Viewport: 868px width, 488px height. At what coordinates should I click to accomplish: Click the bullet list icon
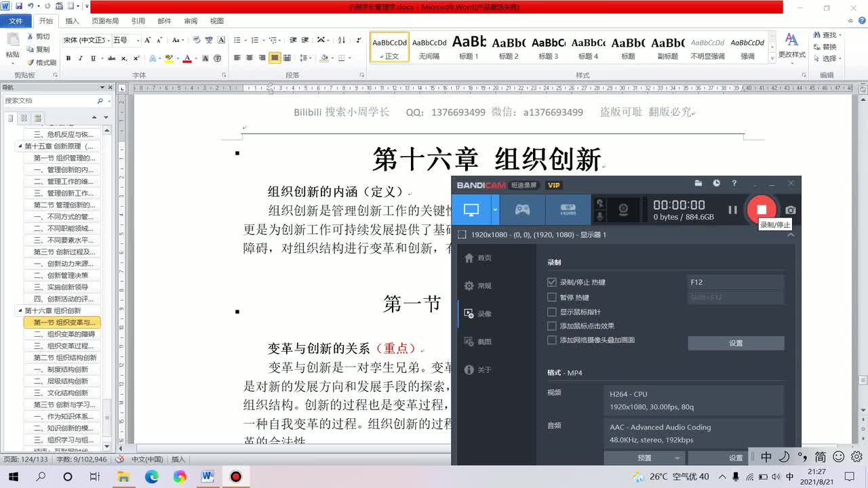click(239, 40)
